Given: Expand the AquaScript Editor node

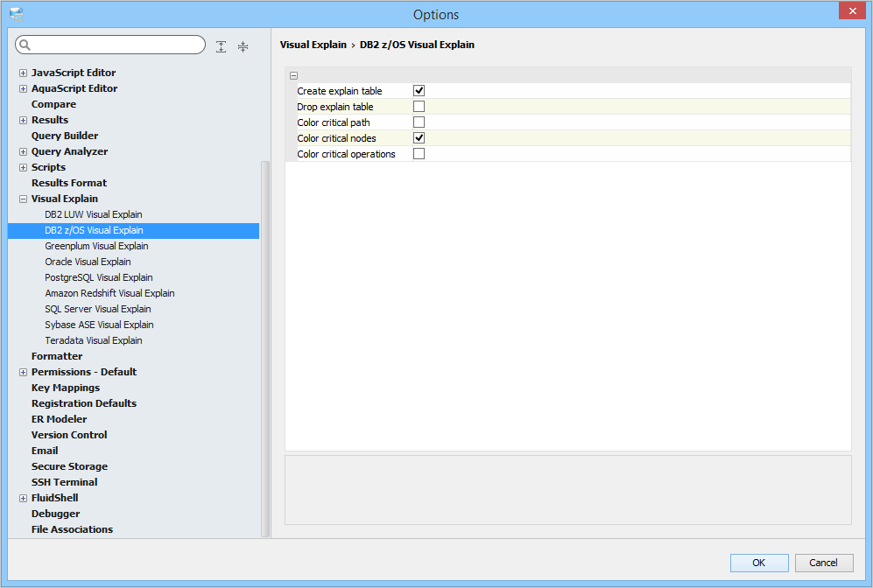Looking at the screenshot, I should pyautogui.click(x=23, y=88).
